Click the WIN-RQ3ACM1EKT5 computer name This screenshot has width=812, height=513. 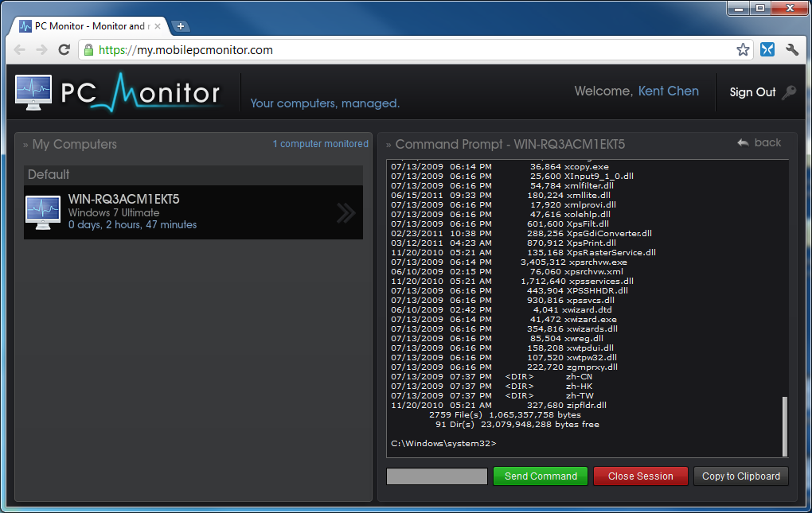tap(123, 199)
